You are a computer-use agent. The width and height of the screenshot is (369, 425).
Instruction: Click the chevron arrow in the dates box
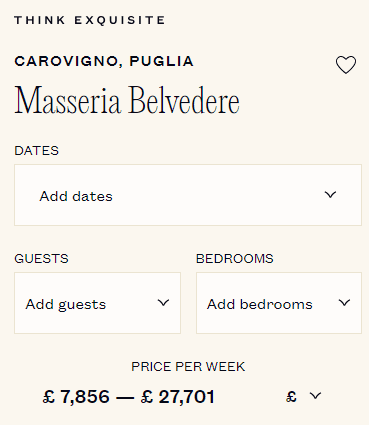pyautogui.click(x=330, y=194)
